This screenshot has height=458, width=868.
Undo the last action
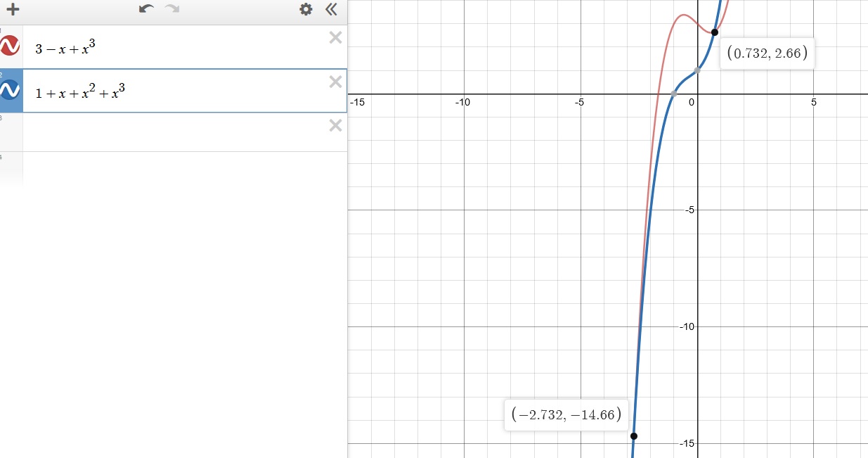(x=146, y=9)
